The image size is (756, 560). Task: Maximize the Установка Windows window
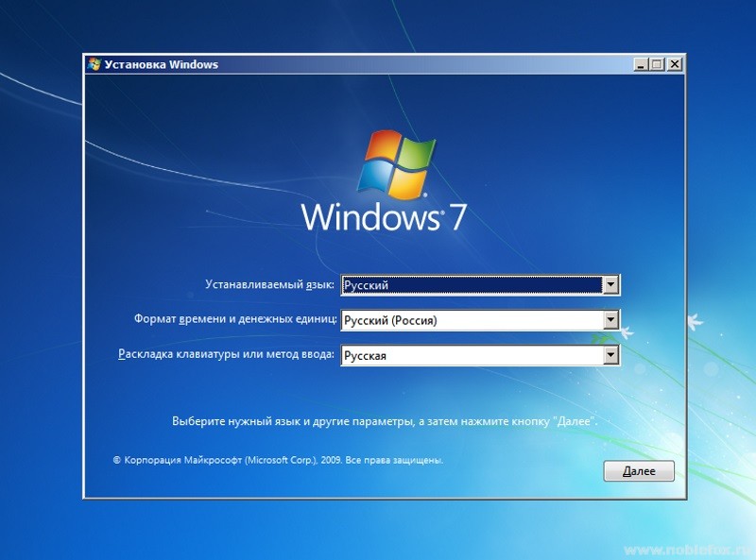(x=658, y=65)
